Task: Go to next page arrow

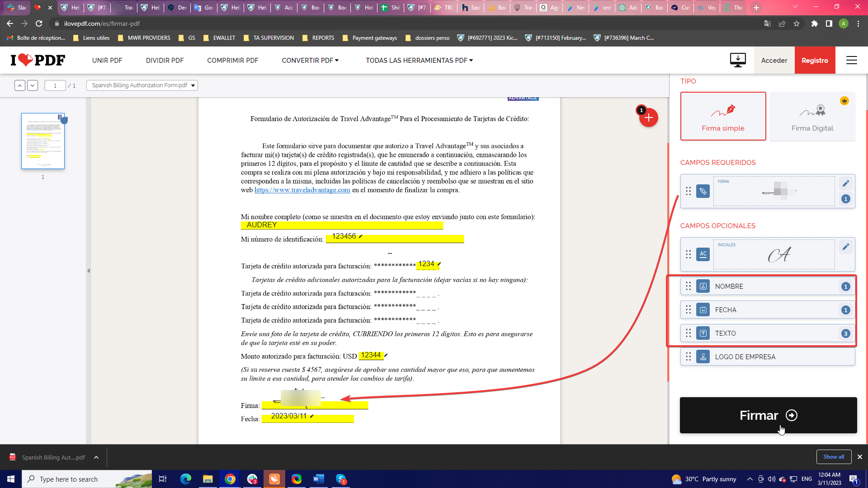Action: click(33, 85)
